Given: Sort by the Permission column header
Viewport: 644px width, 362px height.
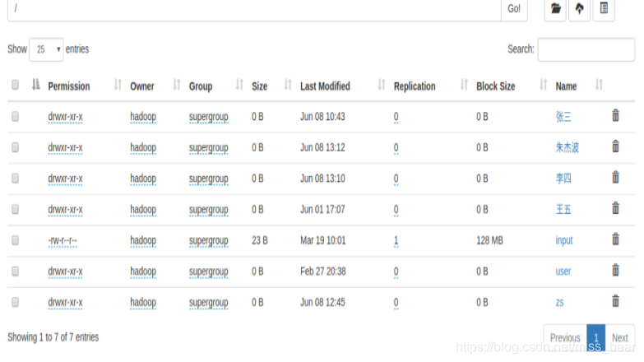Looking at the screenshot, I should click(x=68, y=86).
